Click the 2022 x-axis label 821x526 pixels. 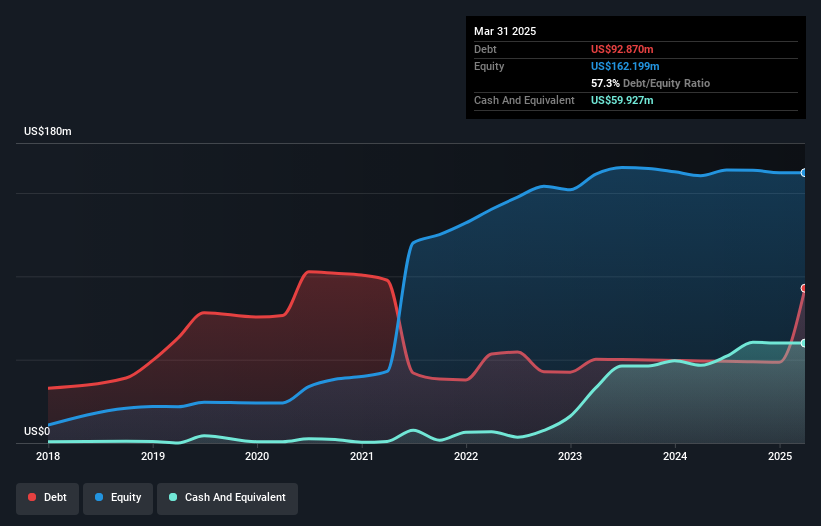point(466,456)
